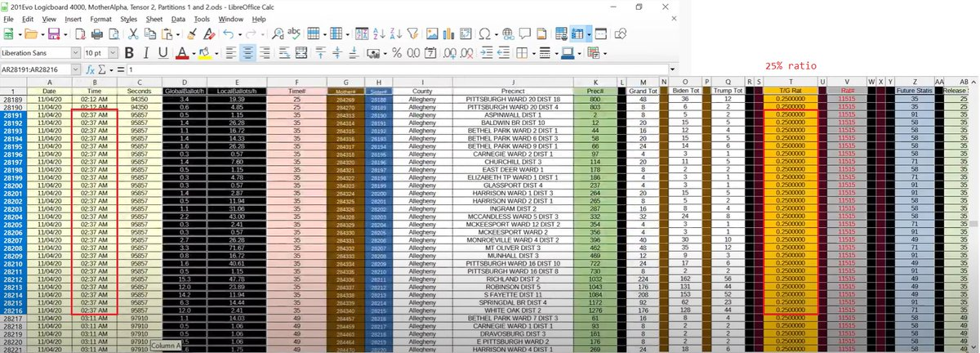Viewport: 980px width, 353px height.
Task: Click the yellow highlighting color swatch
Action: point(204,53)
